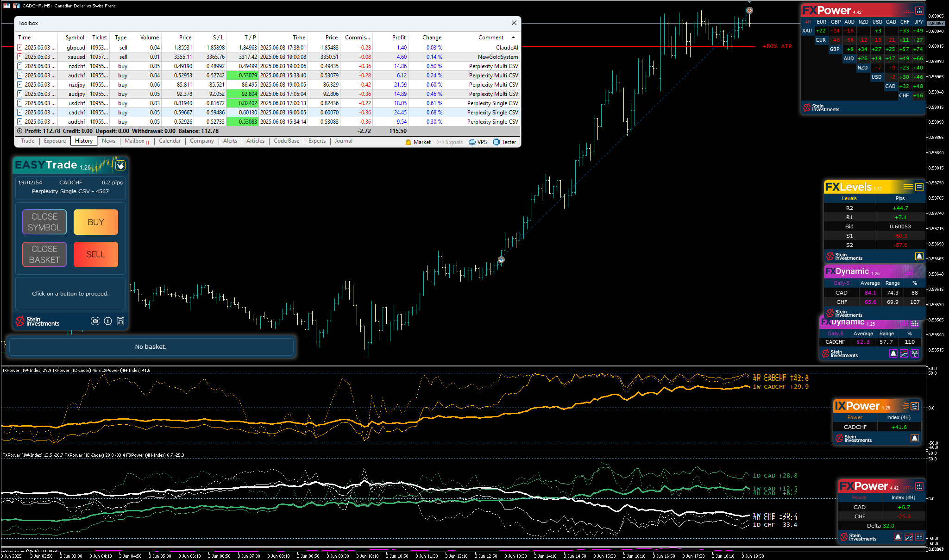Image resolution: width=949 pixels, height=560 pixels.
Task: Open the strategy Tester icon
Action: click(496, 142)
